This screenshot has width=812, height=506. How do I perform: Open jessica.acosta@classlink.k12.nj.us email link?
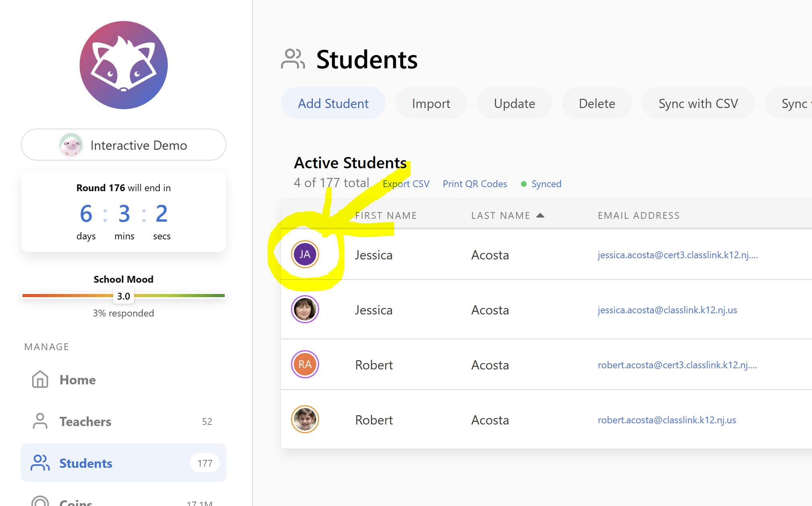click(x=667, y=310)
